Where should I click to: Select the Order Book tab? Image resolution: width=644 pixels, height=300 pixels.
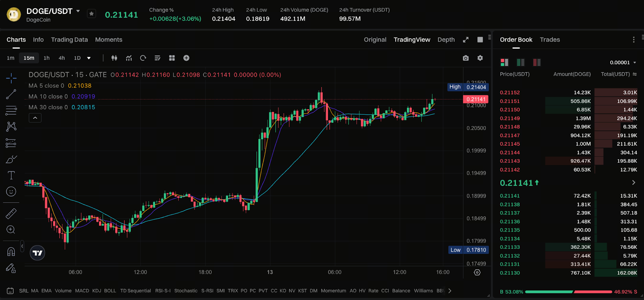(516, 39)
